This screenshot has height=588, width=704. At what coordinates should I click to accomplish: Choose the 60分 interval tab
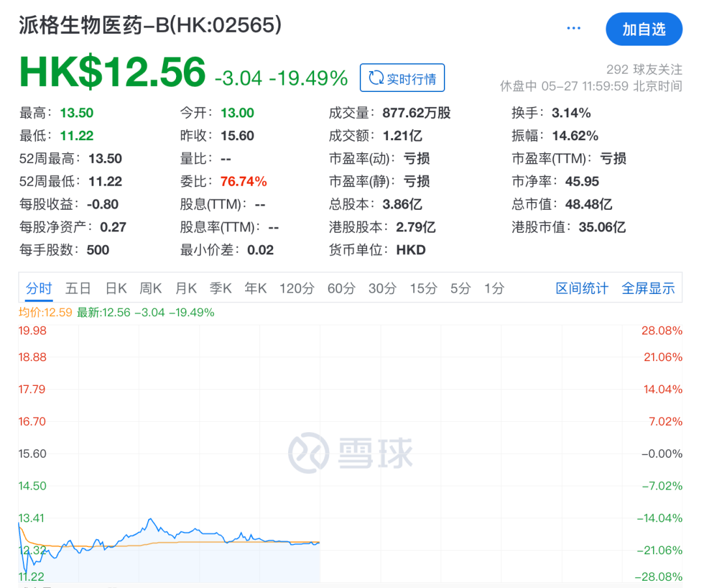click(x=341, y=288)
